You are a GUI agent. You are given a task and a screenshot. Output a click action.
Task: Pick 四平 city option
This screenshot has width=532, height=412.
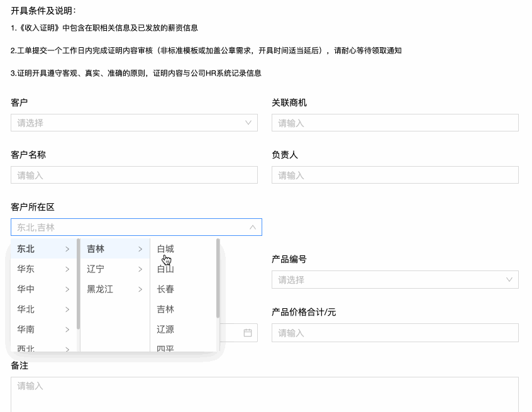coord(183,347)
